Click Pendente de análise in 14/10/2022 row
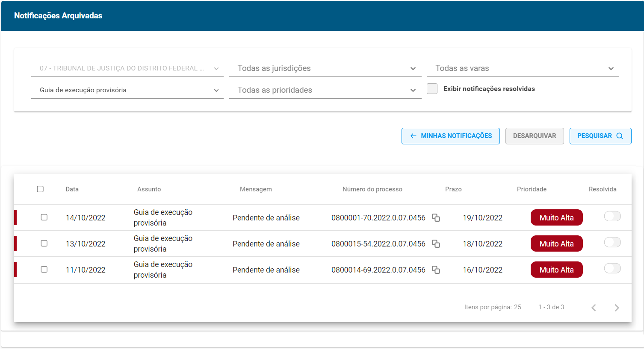The height and width of the screenshot is (349, 644). coord(266,218)
